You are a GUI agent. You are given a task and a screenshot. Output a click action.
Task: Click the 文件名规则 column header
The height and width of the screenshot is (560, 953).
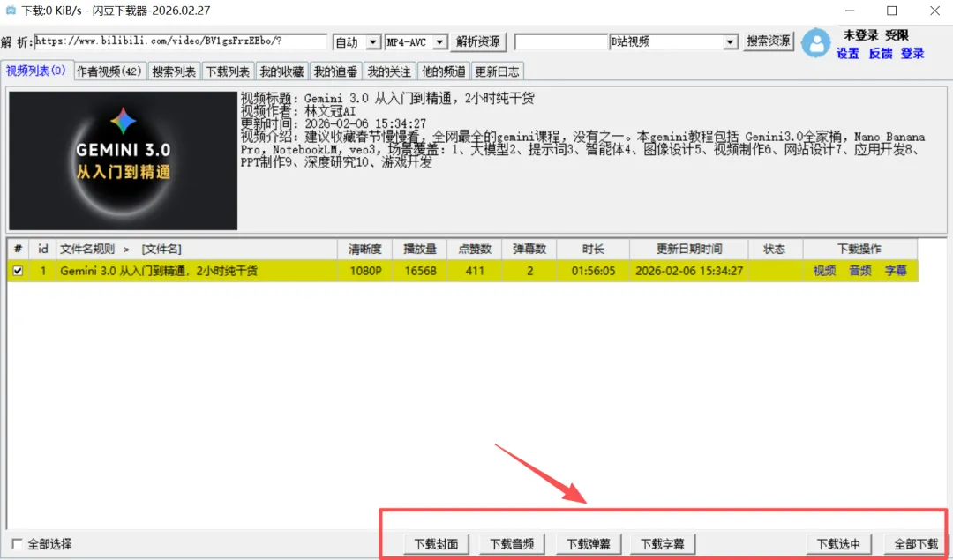coord(197,249)
